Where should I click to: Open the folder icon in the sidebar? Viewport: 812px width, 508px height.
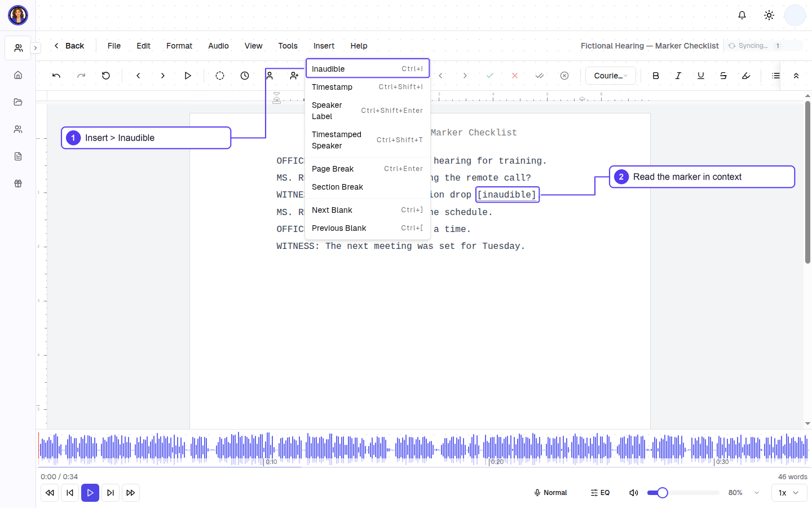pyautogui.click(x=18, y=102)
